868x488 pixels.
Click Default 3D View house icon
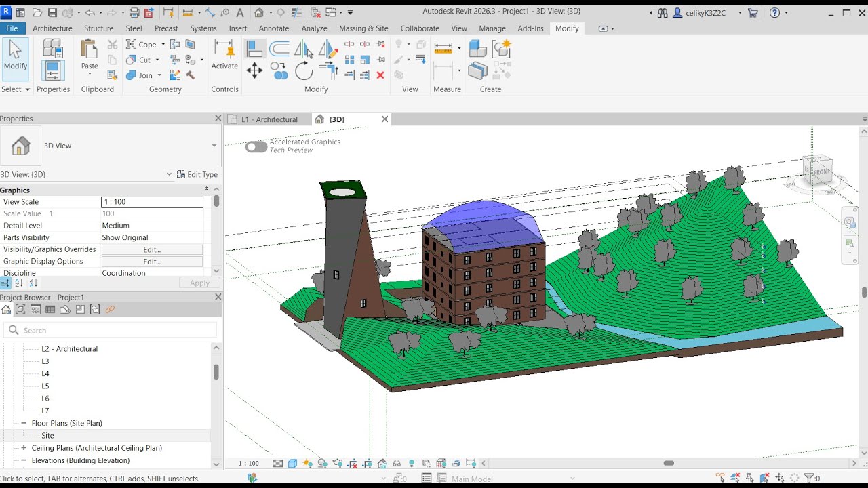[259, 12]
